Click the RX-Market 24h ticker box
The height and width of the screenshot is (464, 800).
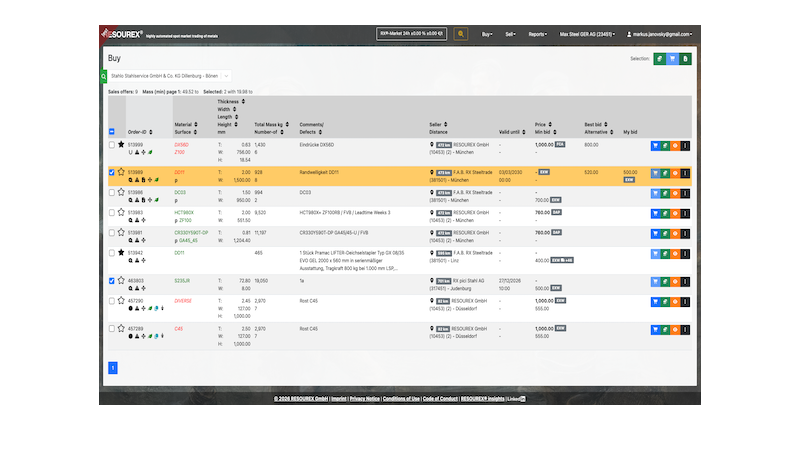411,34
